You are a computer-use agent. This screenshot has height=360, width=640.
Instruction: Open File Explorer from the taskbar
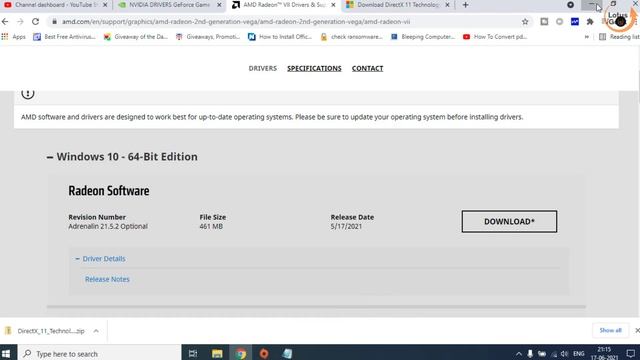pyautogui.click(x=217, y=353)
